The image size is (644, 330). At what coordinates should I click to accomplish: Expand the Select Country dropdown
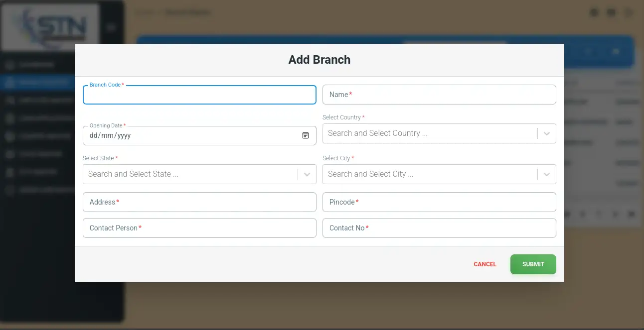[x=547, y=133]
